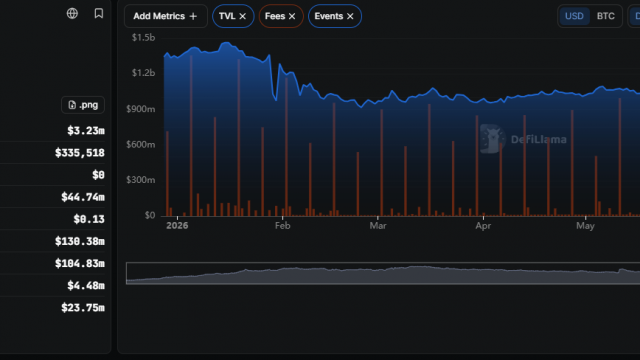Select the $335,518 value
The height and width of the screenshot is (360, 640).
tap(80, 153)
